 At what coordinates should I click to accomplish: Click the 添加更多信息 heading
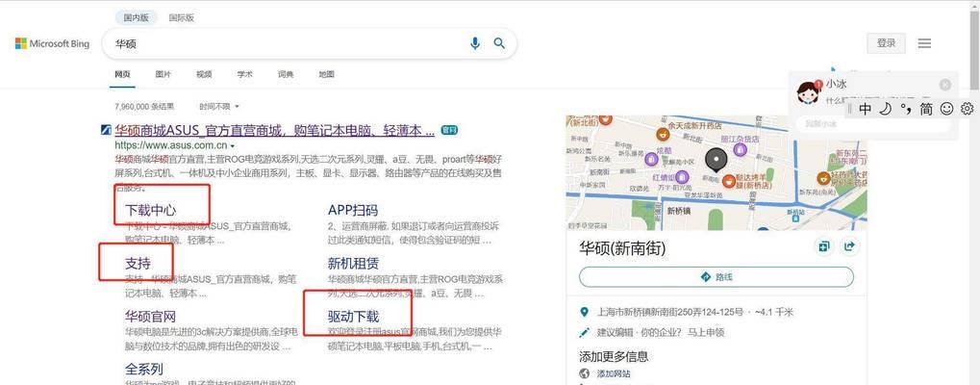point(614,356)
